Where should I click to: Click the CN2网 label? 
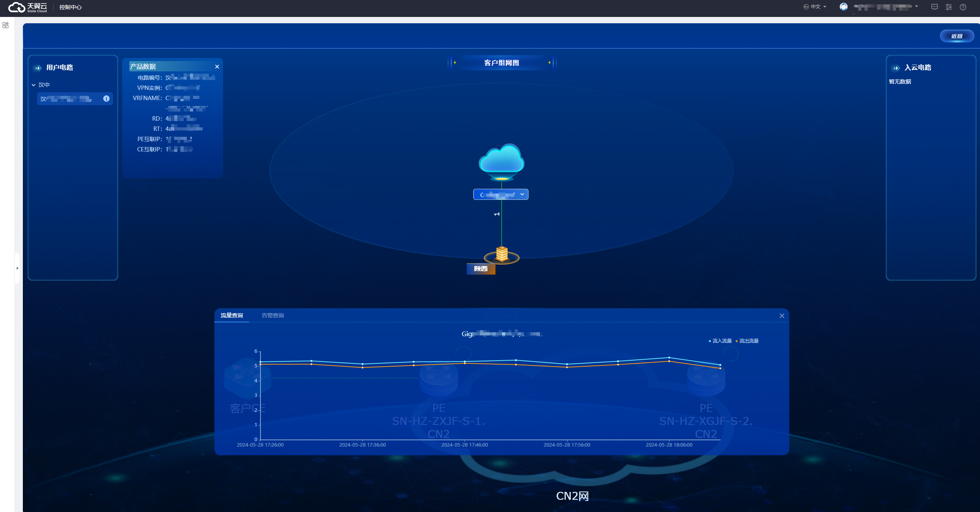coord(572,496)
